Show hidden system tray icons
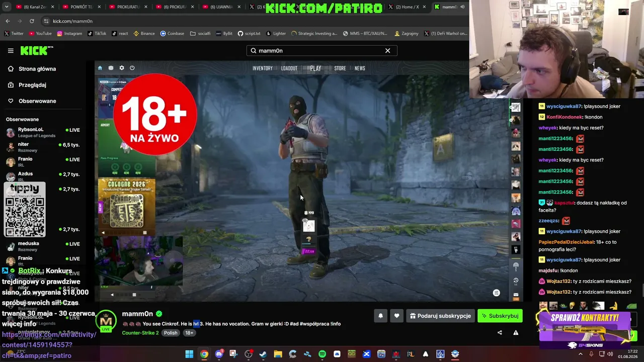This screenshot has height=362, width=644. click(581, 354)
